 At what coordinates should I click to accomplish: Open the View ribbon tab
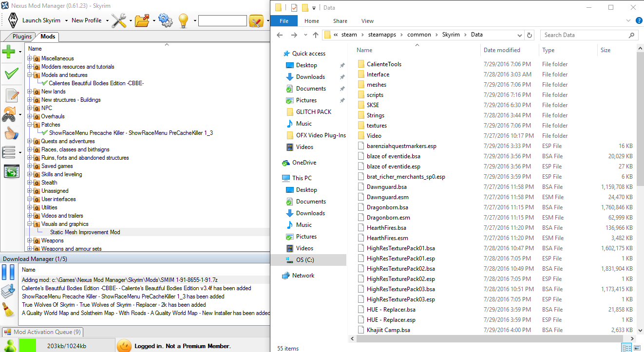pos(368,21)
